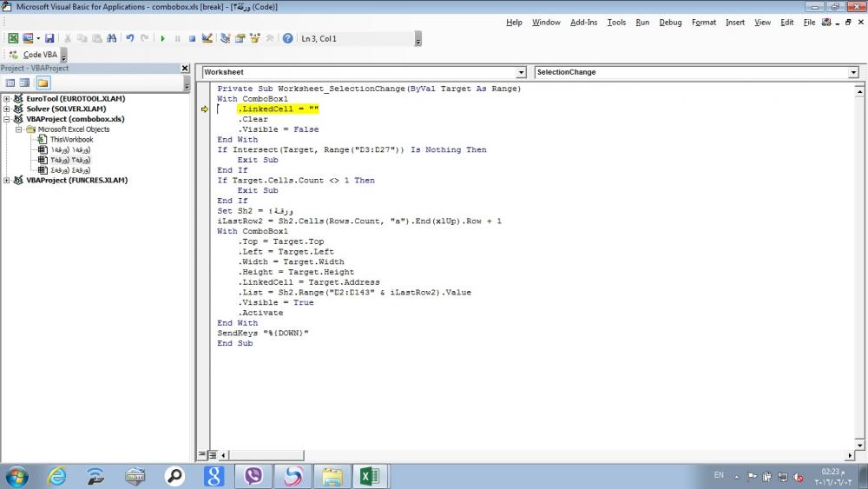Select Solver (SOLVER.XLAM) project label
The height and width of the screenshot is (489, 868).
tap(67, 109)
